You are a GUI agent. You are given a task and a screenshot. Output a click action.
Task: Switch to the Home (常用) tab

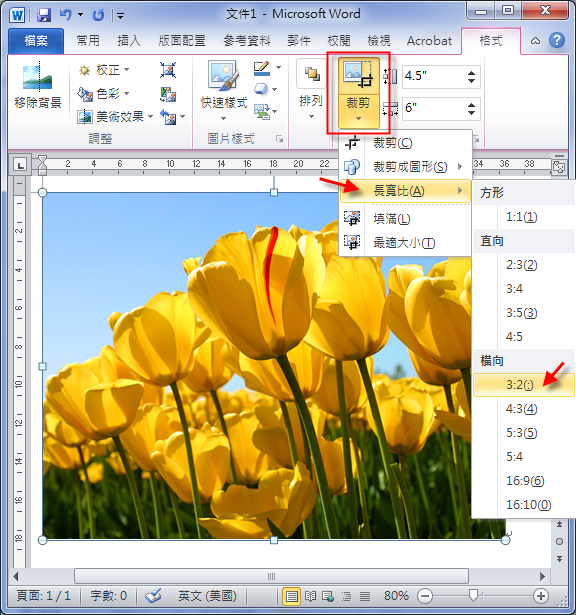[88, 40]
